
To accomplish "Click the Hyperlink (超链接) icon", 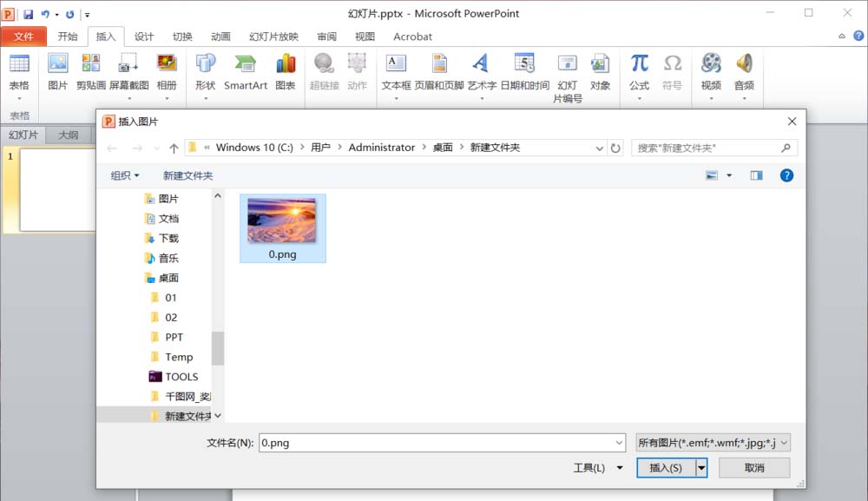I will click(325, 72).
